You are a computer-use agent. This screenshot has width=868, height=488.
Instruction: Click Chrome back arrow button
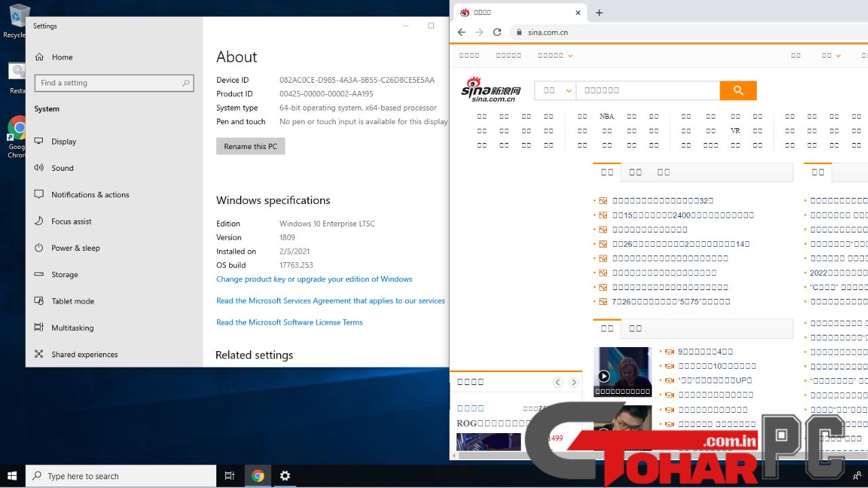click(462, 32)
